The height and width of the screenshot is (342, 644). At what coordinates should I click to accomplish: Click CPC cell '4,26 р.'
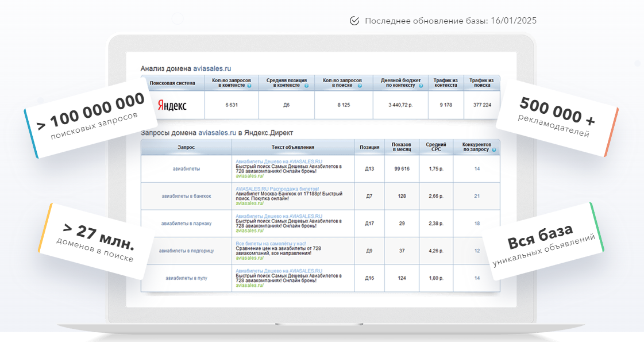(436, 251)
